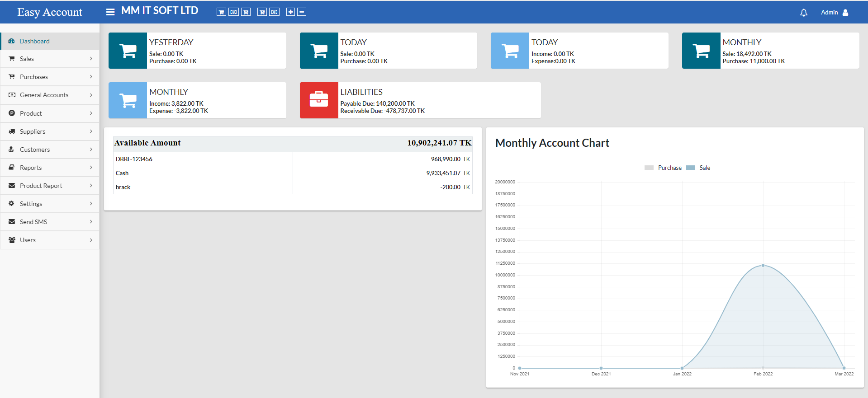Click the plain shopping cart toolbar icon
This screenshot has width=868, height=398.
click(x=221, y=12)
